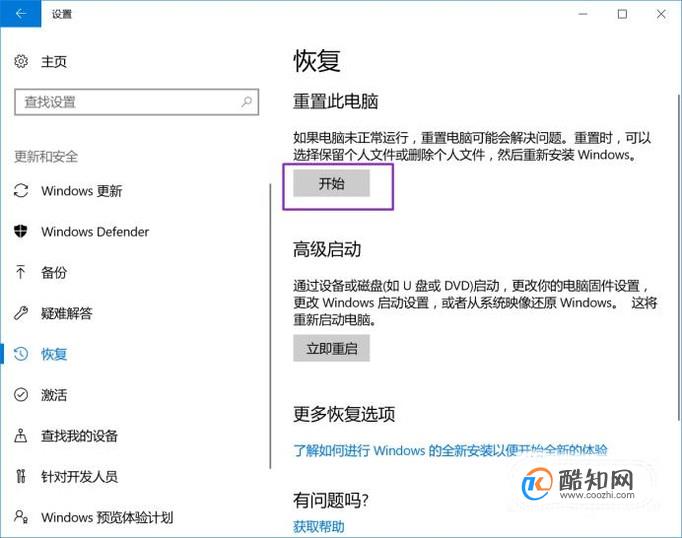
Task: Click the Windows 更新 sync icon
Action: tap(21, 190)
